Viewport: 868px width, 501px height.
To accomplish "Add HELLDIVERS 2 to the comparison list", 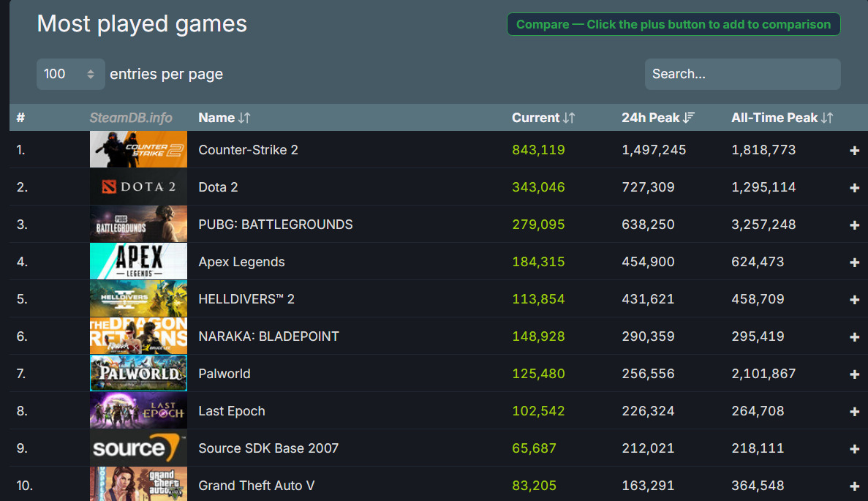I will (x=854, y=300).
